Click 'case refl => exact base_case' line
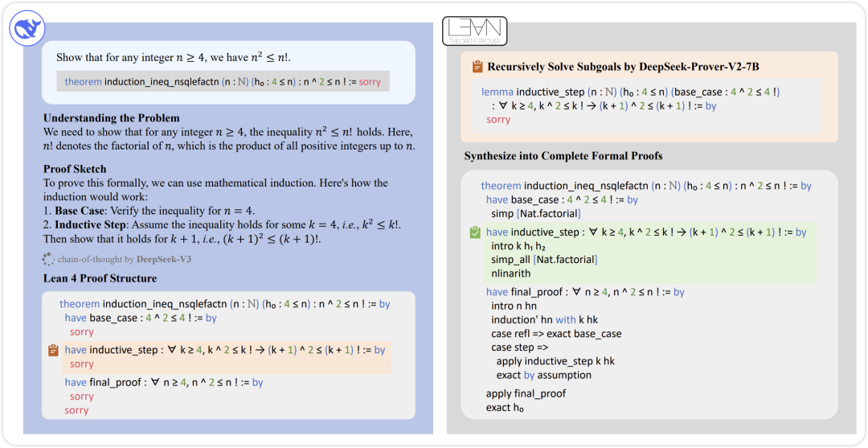 tap(556, 334)
